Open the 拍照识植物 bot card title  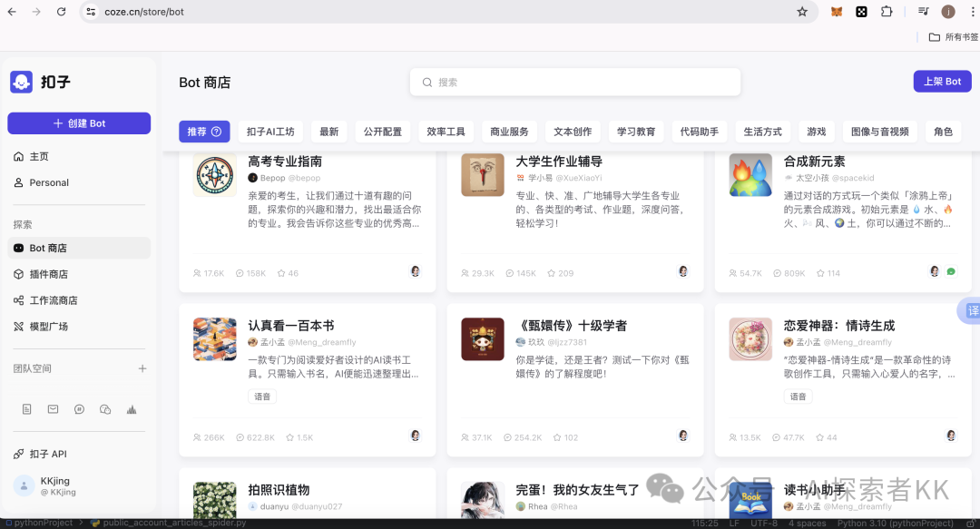[x=279, y=490]
